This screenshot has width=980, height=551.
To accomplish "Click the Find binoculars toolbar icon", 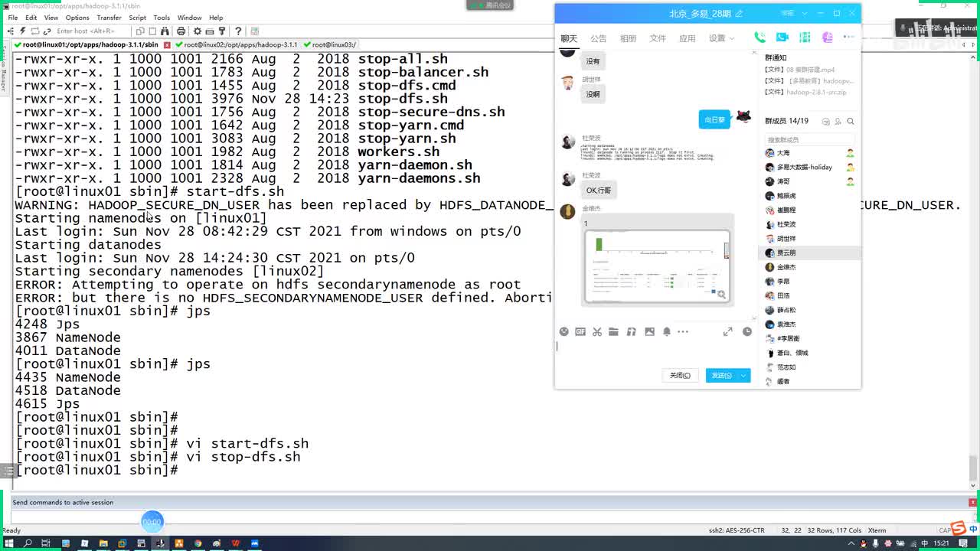I will tap(165, 31).
